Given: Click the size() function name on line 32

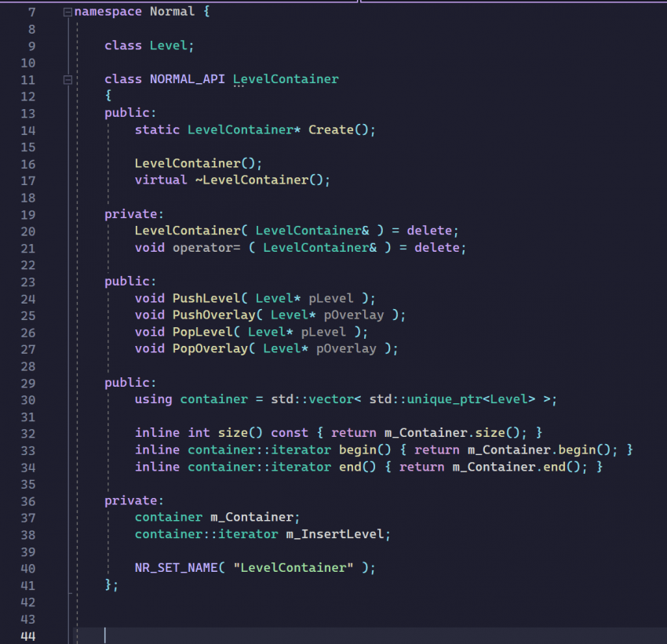Looking at the screenshot, I should [233, 433].
